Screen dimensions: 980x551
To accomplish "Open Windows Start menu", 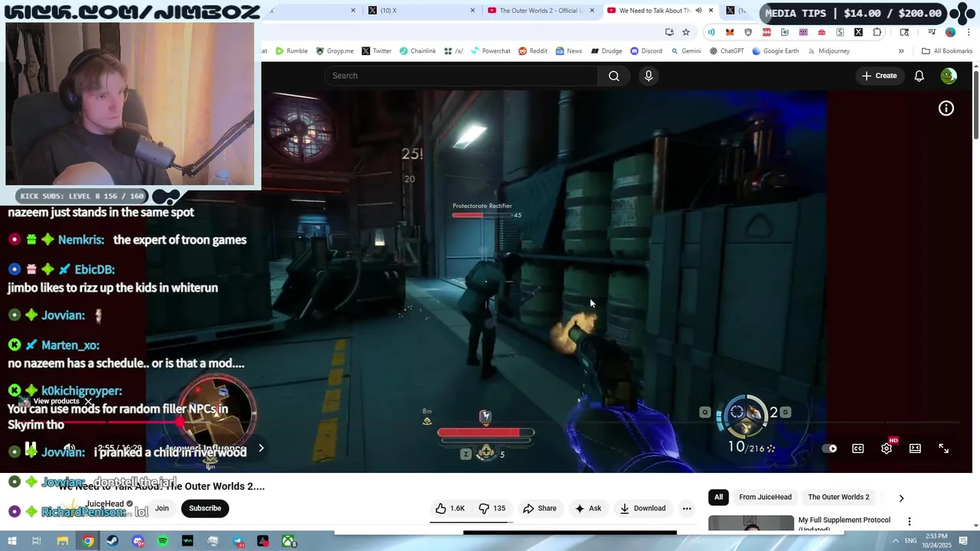I will [x=11, y=541].
